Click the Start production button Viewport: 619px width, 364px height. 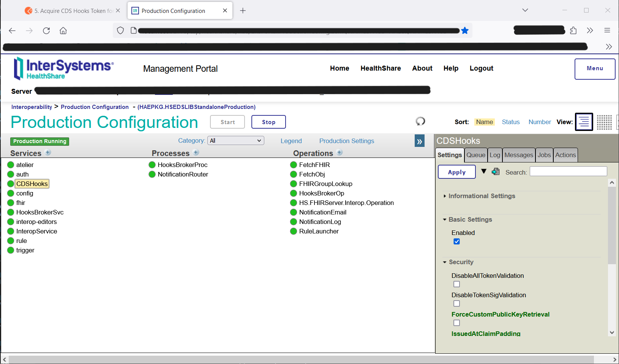[227, 122]
